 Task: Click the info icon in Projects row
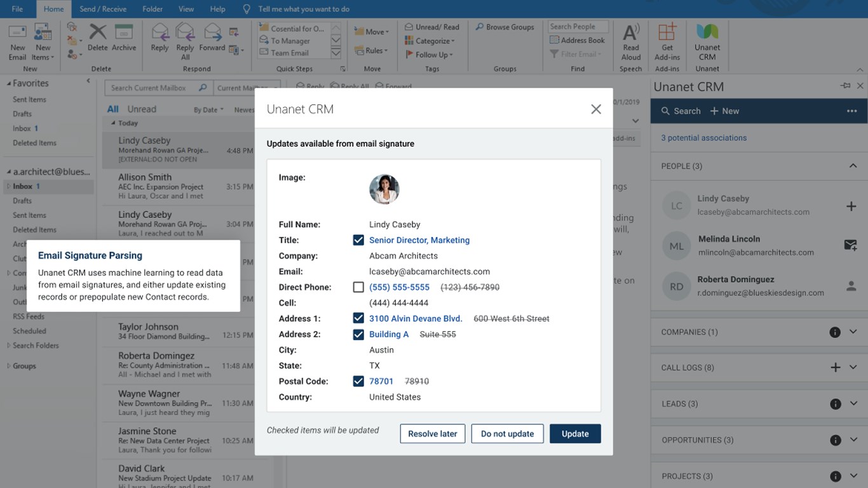pos(835,477)
